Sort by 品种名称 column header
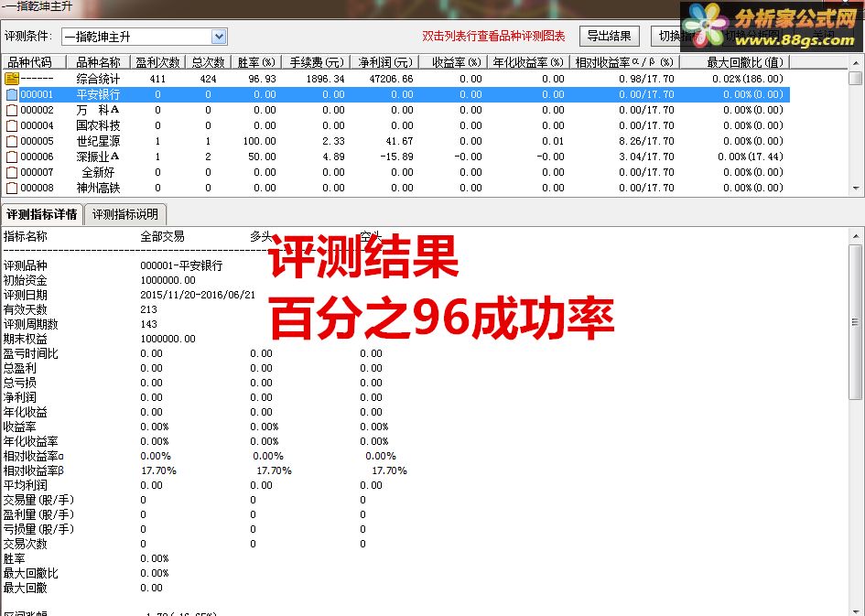The height and width of the screenshot is (616, 865). click(x=98, y=62)
